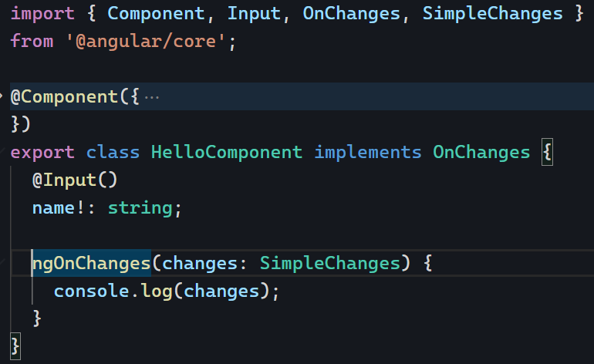Click the folded code ellipsis after @Component({

(x=151, y=97)
